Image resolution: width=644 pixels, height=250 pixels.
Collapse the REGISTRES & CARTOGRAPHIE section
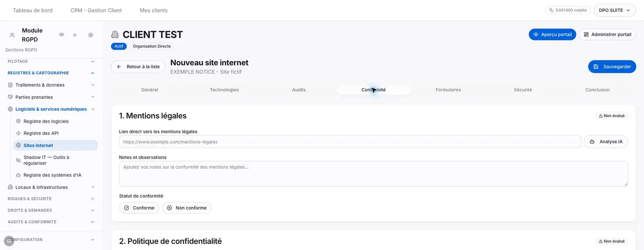click(92, 73)
